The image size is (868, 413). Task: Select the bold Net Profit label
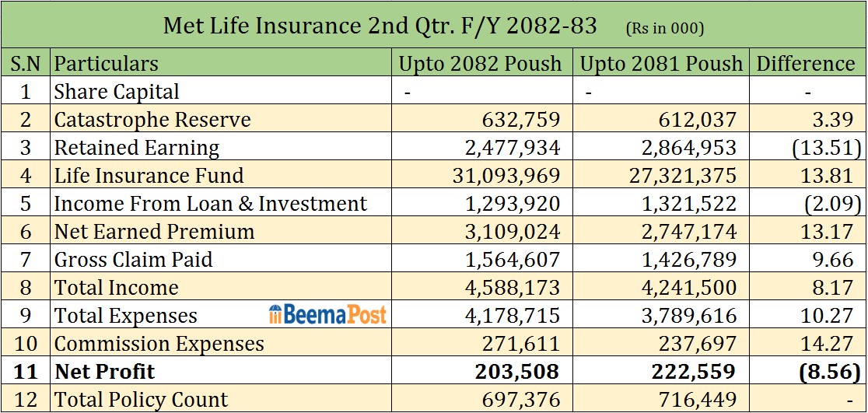(x=104, y=372)
